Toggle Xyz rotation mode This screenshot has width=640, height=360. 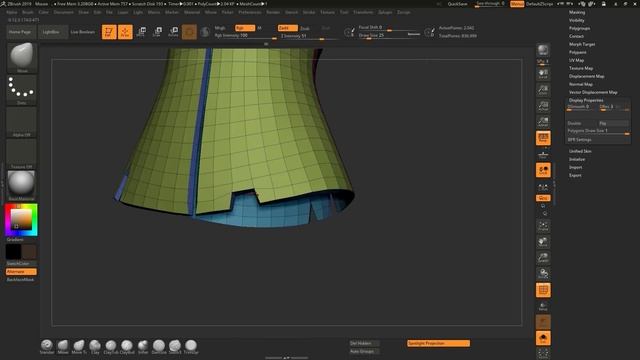(x=543, y=198)
